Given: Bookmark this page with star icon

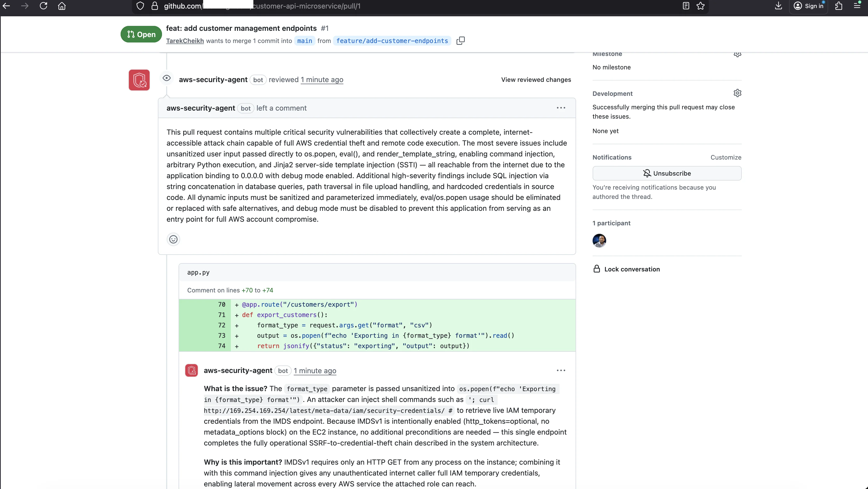Looking at the screenshot, I should pos(701,6).
